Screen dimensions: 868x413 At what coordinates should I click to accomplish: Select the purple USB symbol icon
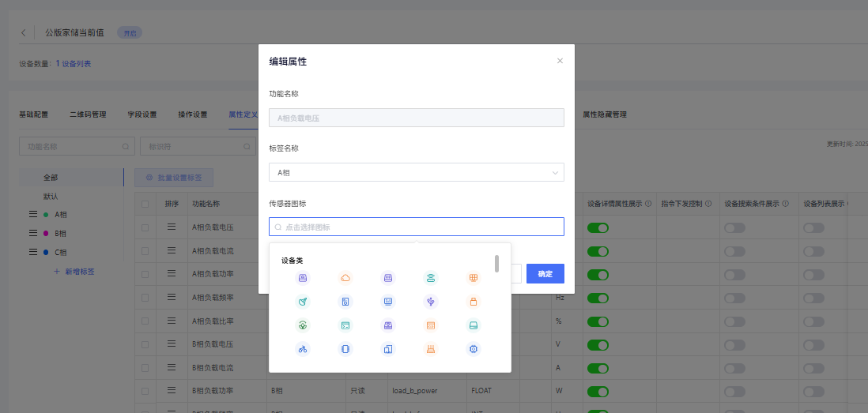tap(431, 302)
